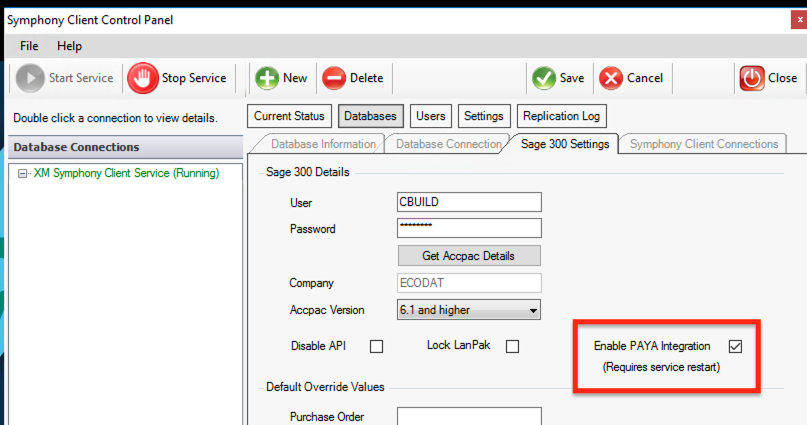Click the Close power icon

click(x=751, y=78)
